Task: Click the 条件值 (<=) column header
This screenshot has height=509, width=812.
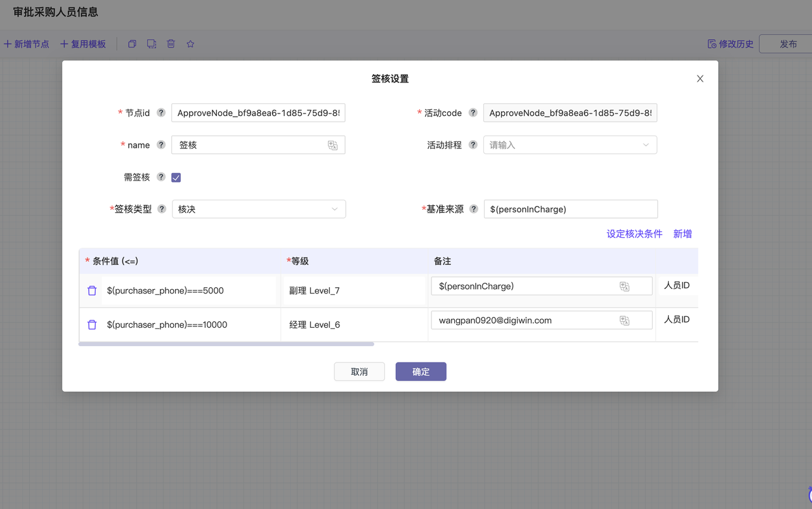Action: click(115, 261)
